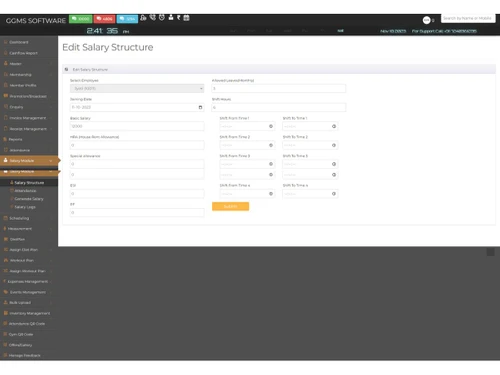Screen dimensions: 500x375
Task: Open Generate Salary submenu item
Action: pyautogui.click(x=29, y=199)
